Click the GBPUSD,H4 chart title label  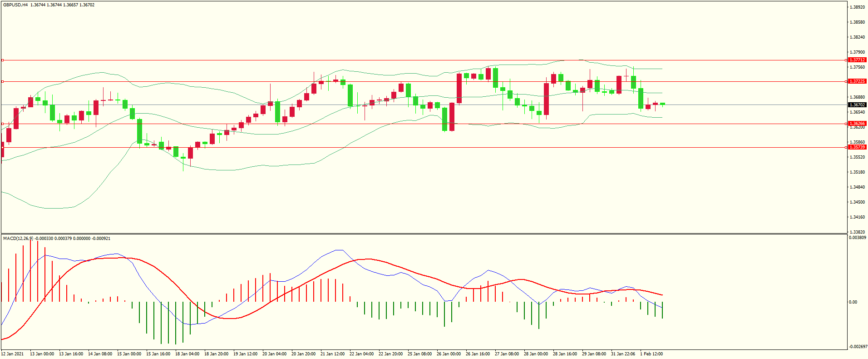pyautogui.click(x=15, y=5)
